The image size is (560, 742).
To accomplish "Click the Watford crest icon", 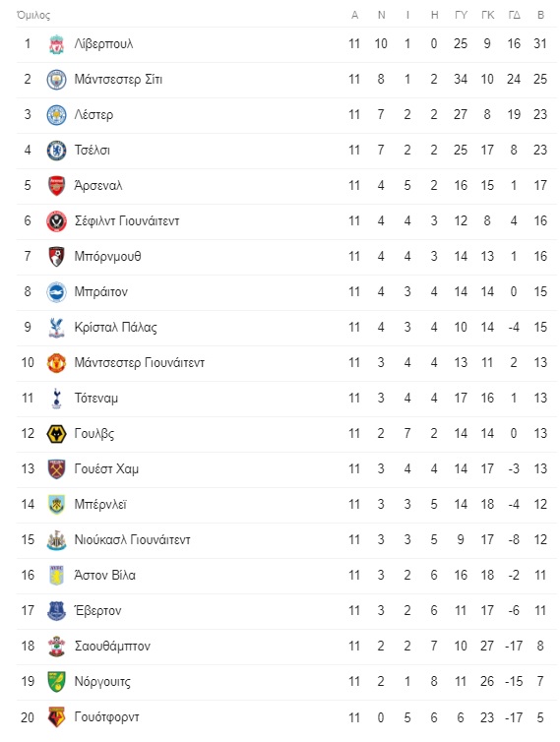I will (x=56, y=717).
